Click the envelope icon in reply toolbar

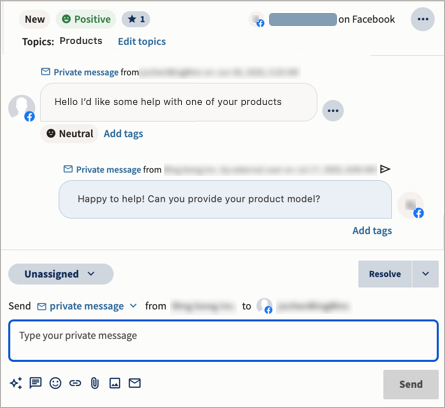(x=135, y=383)
